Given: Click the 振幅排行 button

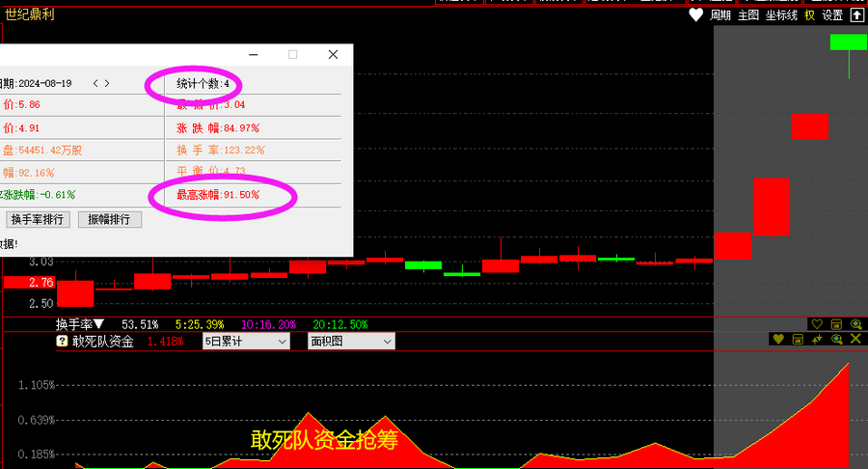Looking at the screenshot, I should pos(109,219).
